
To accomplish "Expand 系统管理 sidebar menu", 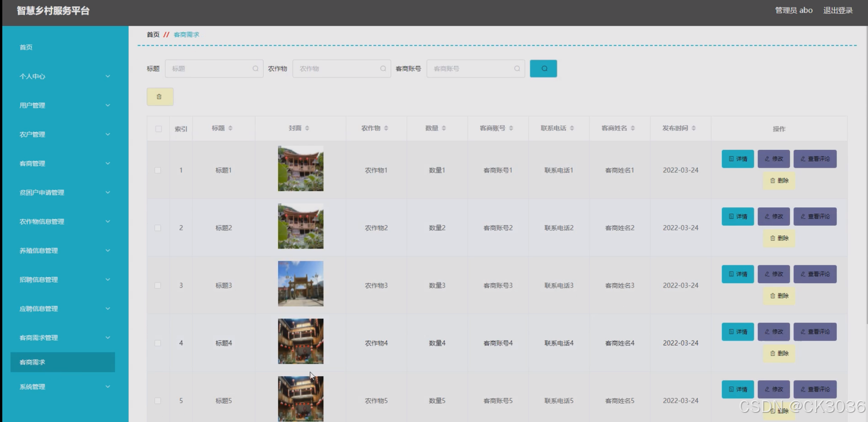I will 64,387.
